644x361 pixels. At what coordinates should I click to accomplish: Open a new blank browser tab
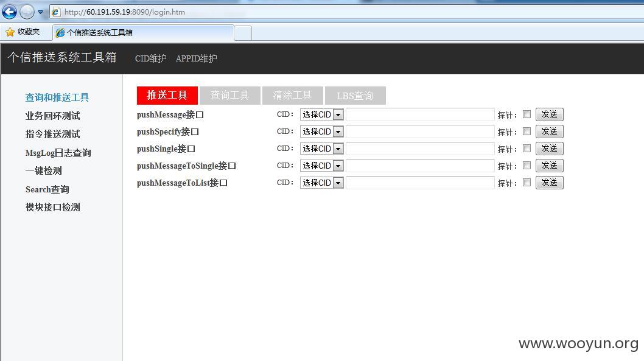pyautogui.click(x=243, y=33)
